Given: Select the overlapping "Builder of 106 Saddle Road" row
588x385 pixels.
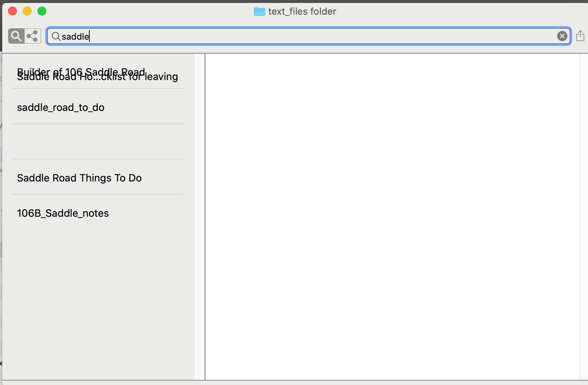Looking at the screenshot, I should pyautogui.click(x=97, y=74).
